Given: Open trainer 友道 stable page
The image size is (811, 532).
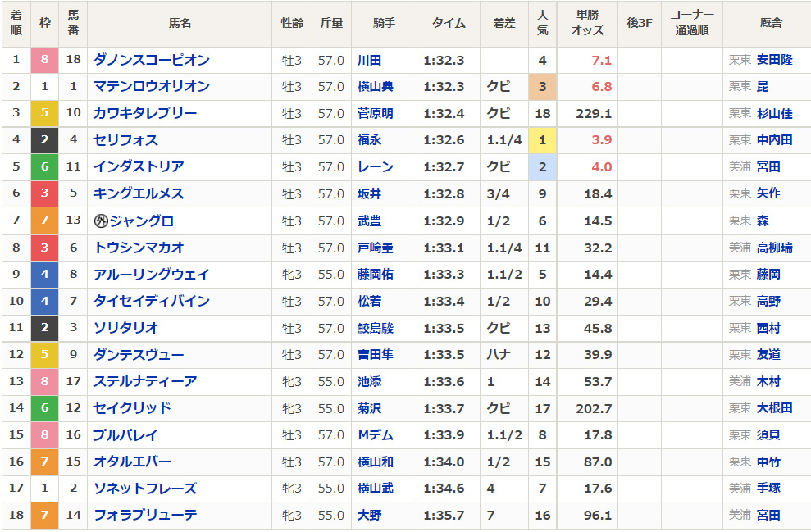Looking at the screenshot, I should pyautogui.click(x=768, y=355).
